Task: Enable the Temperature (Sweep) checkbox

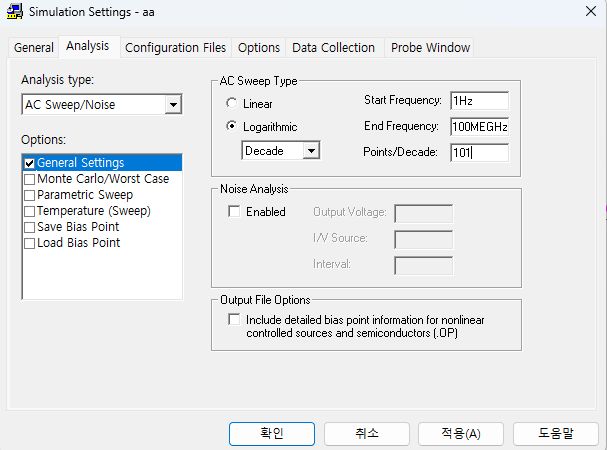Action: pyautogui.click(x=29, y=211)
